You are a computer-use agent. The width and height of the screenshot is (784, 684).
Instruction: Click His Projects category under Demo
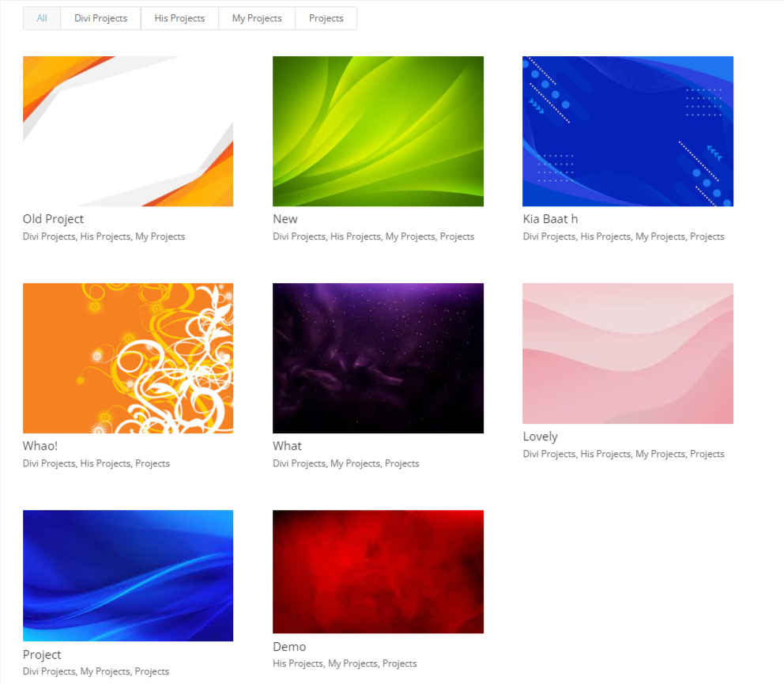coord(297,663)
